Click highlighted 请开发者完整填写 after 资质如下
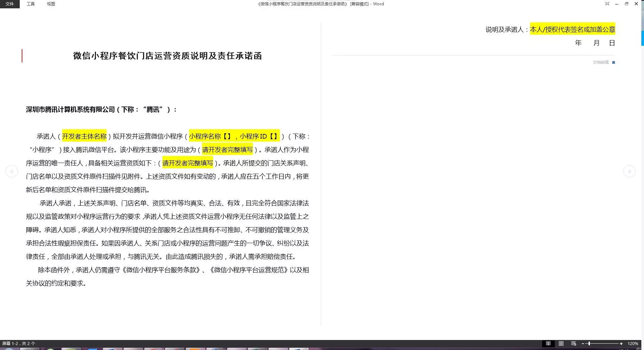The image size is (644, 350). click(188, 163)
